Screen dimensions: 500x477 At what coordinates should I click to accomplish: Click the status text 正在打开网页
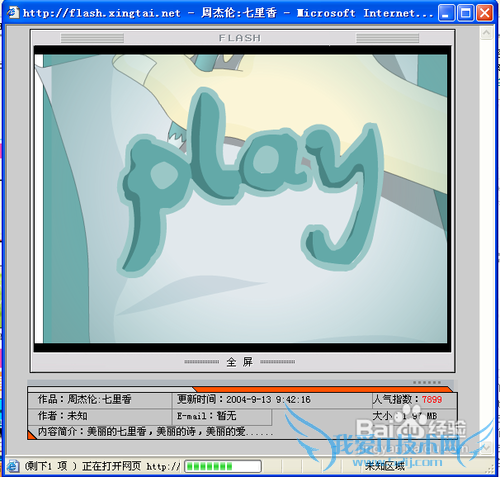coord(112,466)
